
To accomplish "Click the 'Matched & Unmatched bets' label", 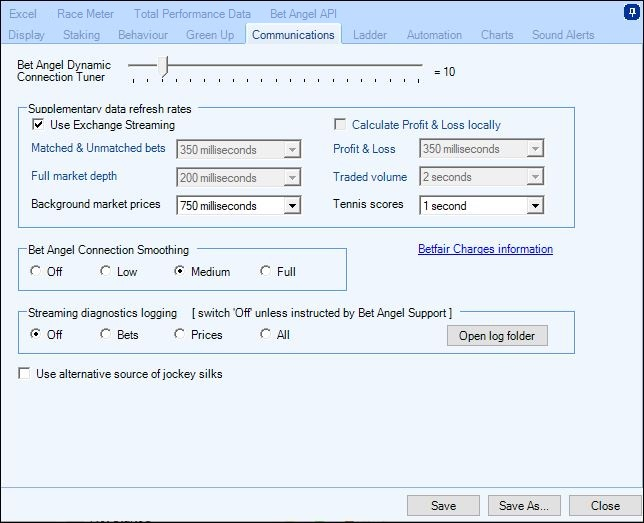I will (x=98, y=148).
